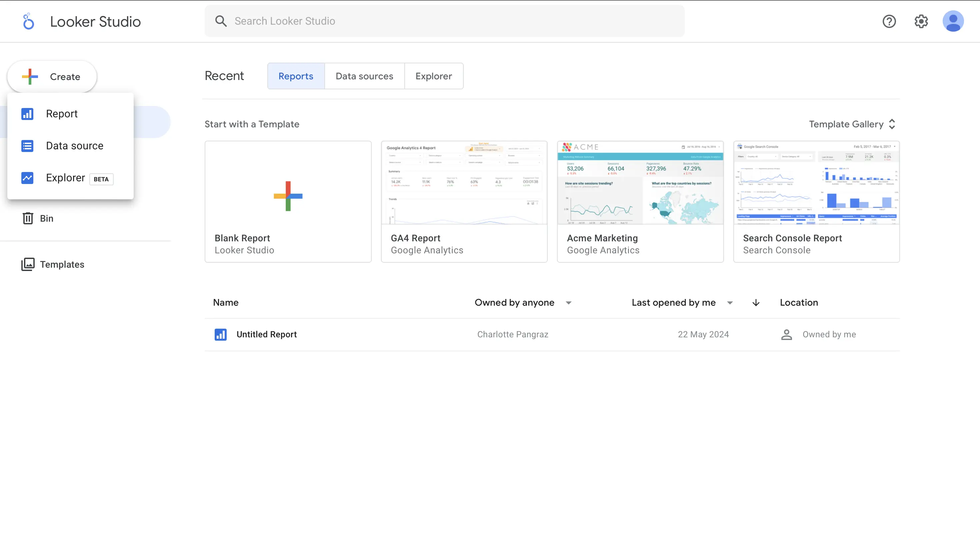Reverse sort order with the down arrow

[756, 303]
